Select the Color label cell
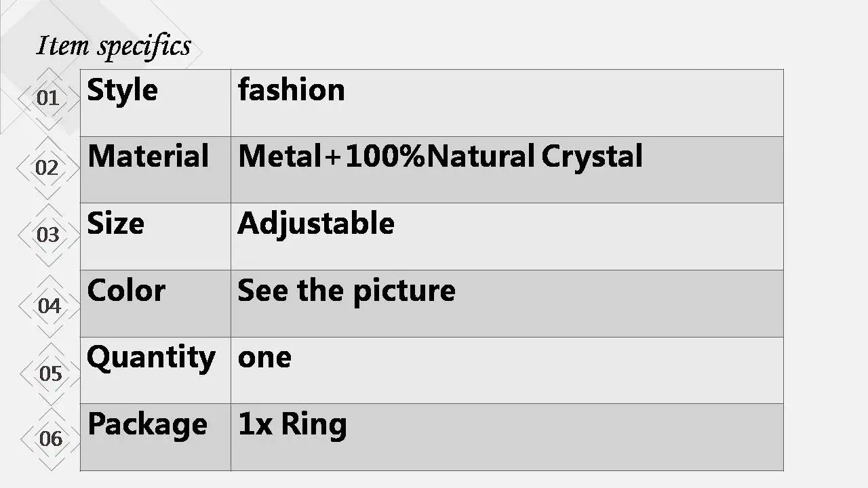 click(155, 304)
